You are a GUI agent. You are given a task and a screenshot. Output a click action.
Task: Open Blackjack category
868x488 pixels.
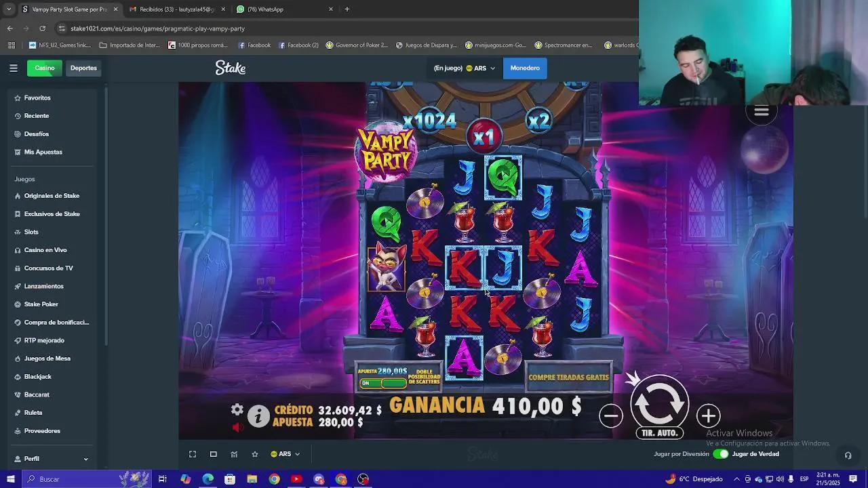click(x=38, y=376)
